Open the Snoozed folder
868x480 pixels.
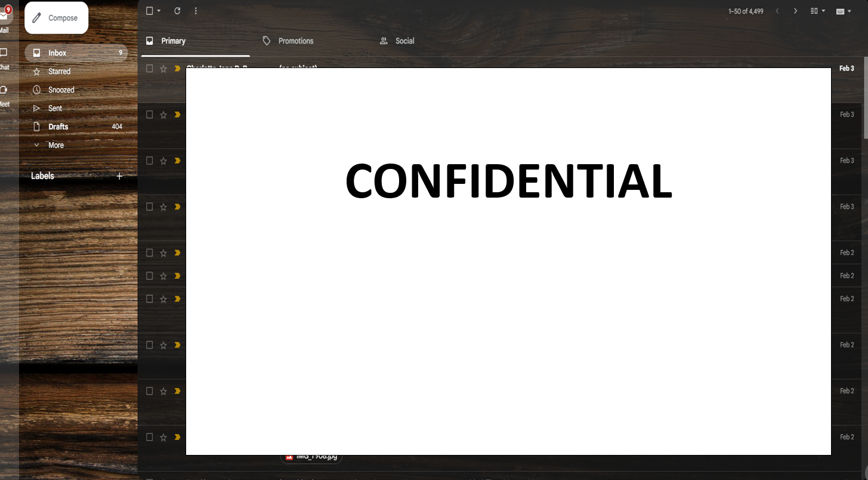(x=76, y=90)
